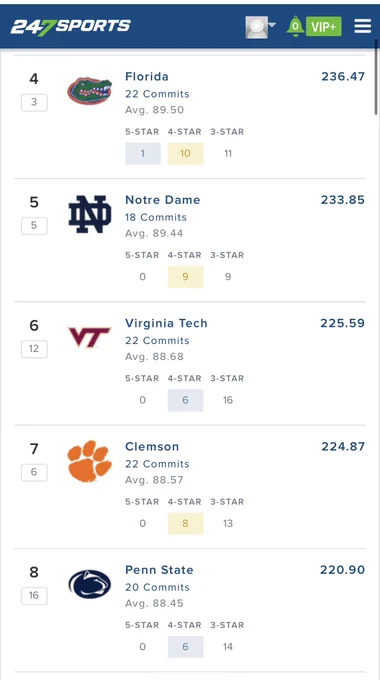The width and height of the screenshot is (380, 680).
Task: Open Notre Dame's 18 Commits link
Action: tap(156, 217)
